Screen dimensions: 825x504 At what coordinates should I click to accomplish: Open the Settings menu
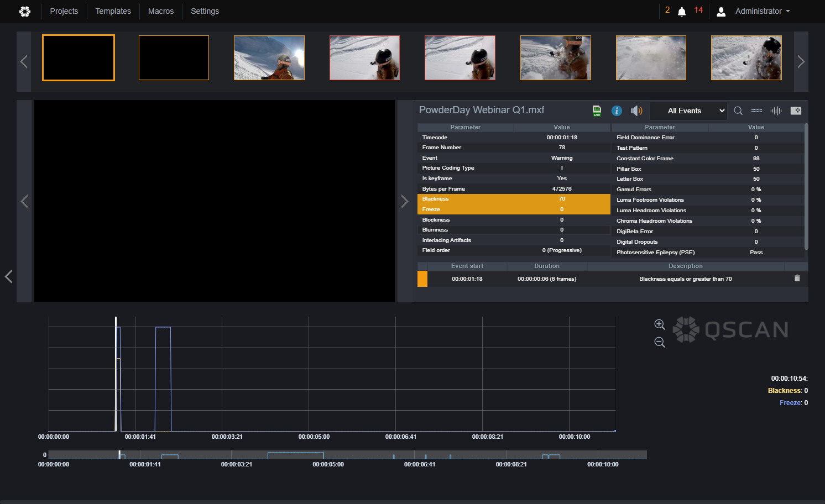point(205,11)
